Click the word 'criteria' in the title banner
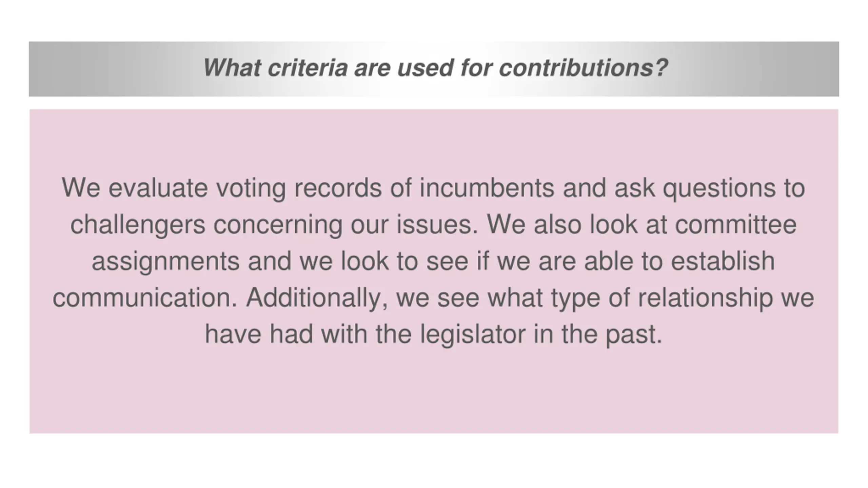The image size is (868, 488). click(308, 68)
